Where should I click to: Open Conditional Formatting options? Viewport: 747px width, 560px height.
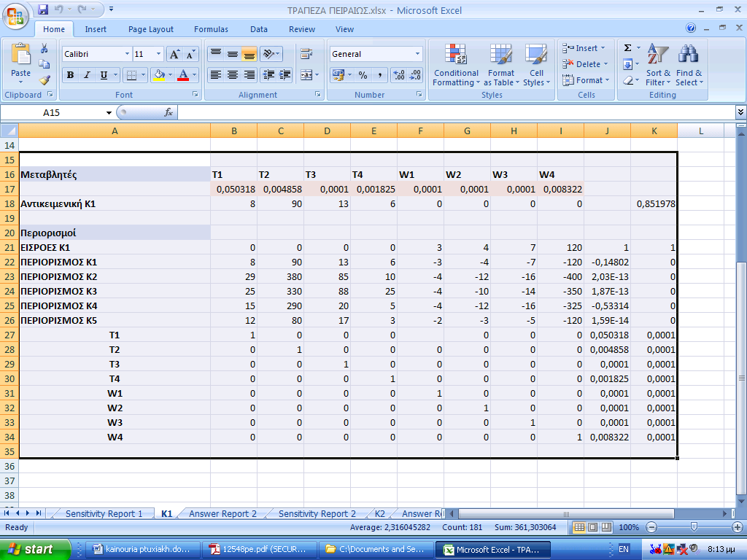456,65
